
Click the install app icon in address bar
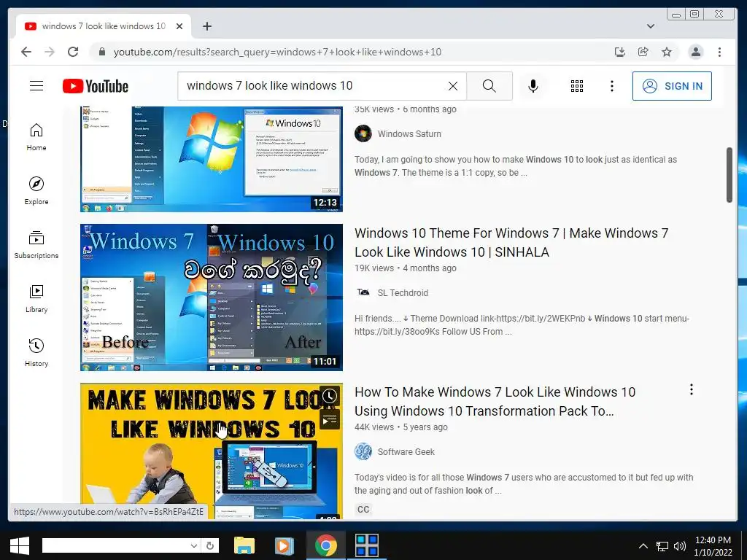click(620, 52)
